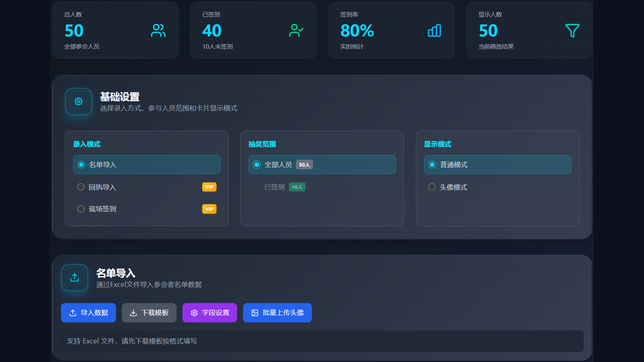Click the 下载模板 button
This screenshot has height=362, width=644.
(x=149, y=313)
